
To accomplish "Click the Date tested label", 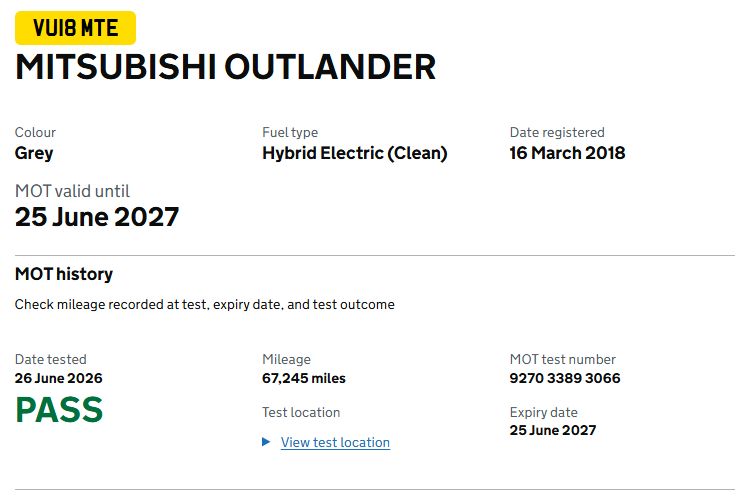I will pyautogui.click(x=51, y=359).
